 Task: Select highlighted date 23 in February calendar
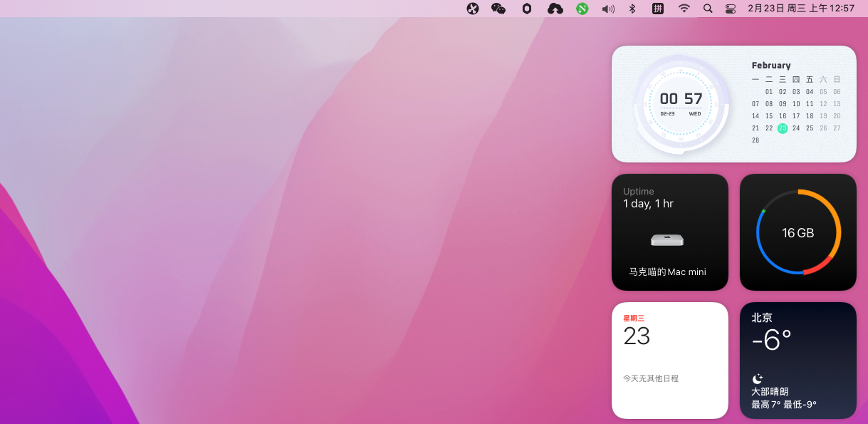(783, 128)
